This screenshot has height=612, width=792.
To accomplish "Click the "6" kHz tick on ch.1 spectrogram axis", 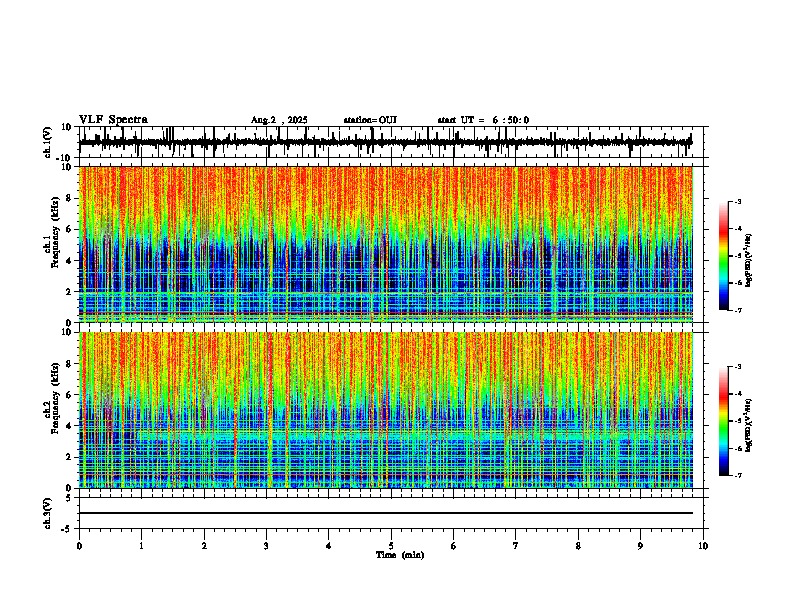I will coord(70,229).
